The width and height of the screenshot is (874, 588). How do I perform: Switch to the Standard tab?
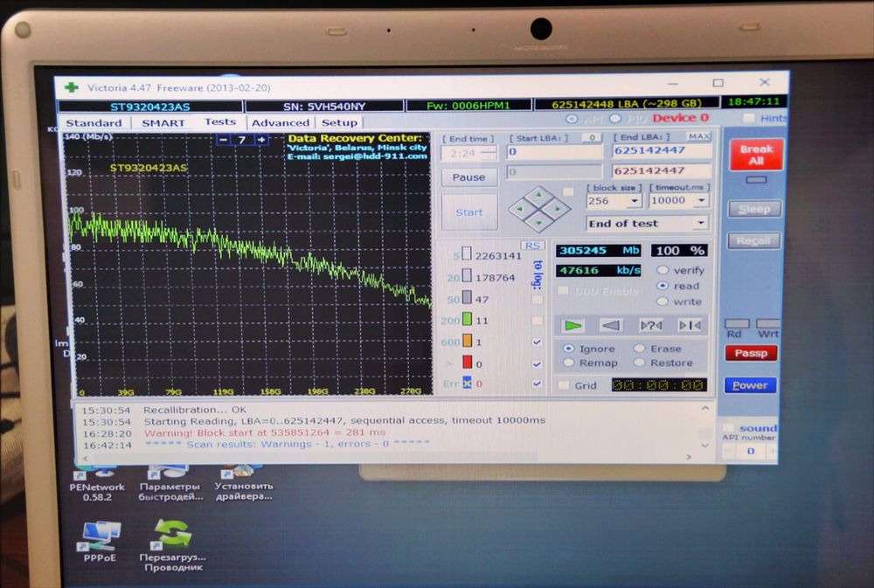94,122
